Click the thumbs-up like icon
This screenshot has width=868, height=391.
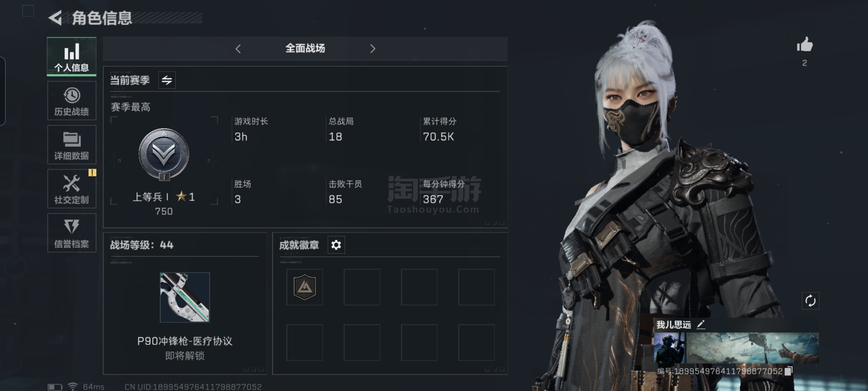coord(805,45)
